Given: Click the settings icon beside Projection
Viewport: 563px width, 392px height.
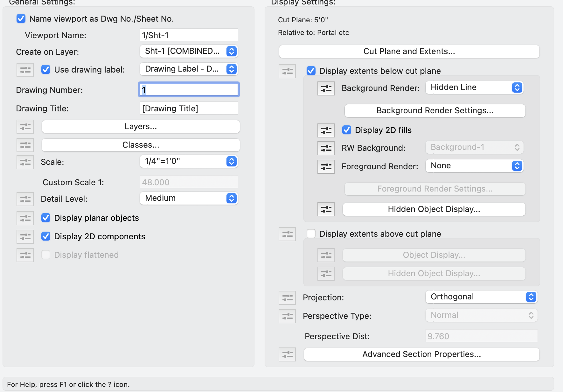Looking at the screenshot, I should 287,297.
